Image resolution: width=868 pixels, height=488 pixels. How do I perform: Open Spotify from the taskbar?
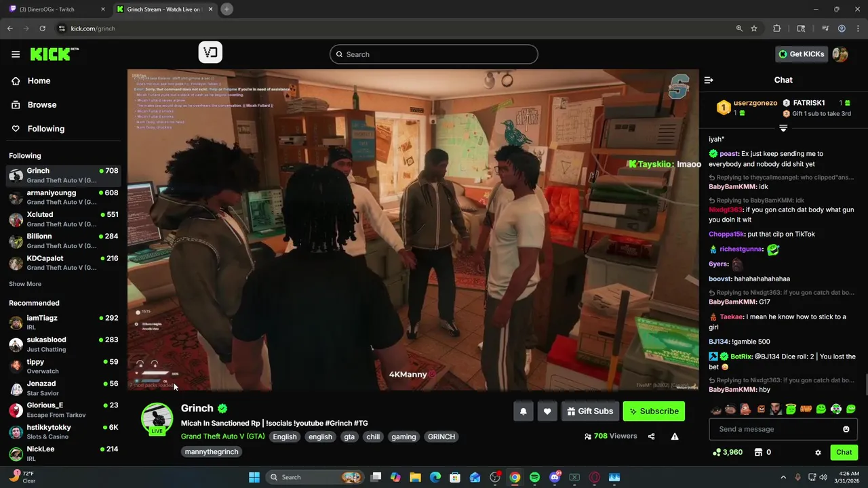pyautogui.click(x=534, y=477)
